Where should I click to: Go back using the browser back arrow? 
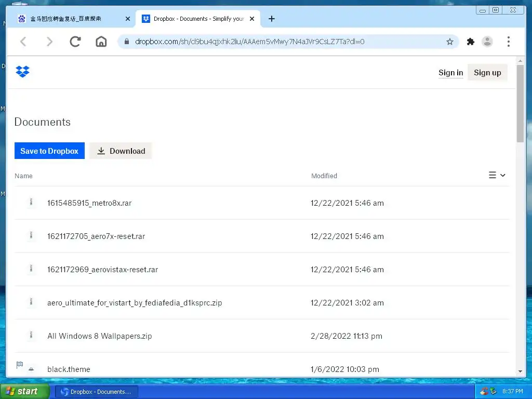pos(23,42)
